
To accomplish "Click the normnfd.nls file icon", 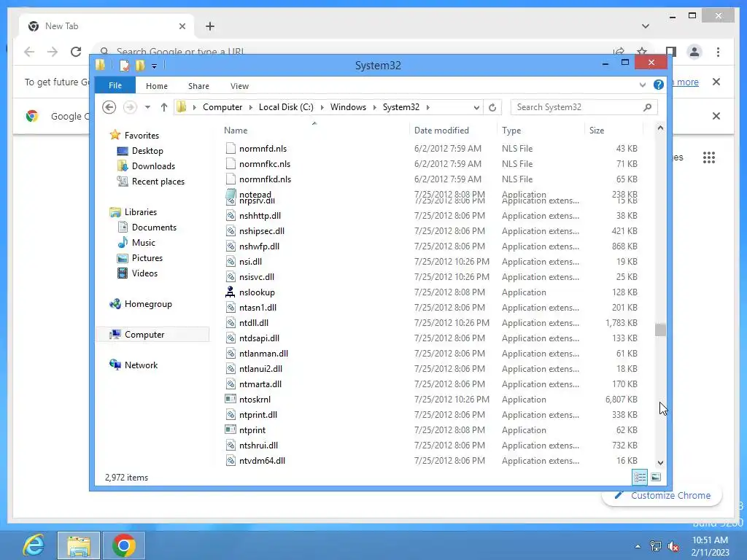I will point(230,149).
